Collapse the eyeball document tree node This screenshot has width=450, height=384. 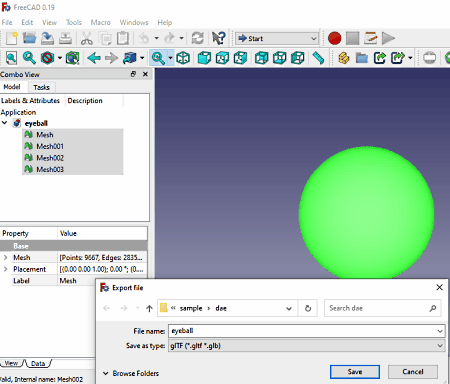(x=5, y=123)
